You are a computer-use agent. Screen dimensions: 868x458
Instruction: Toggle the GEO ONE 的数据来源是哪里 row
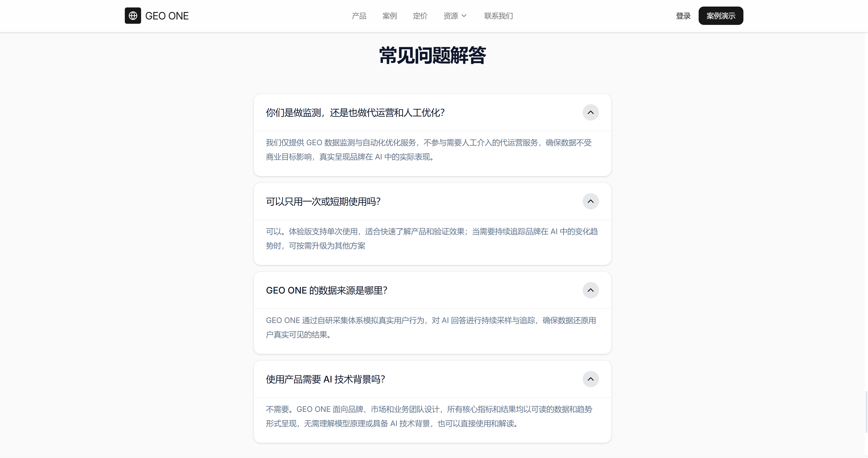(x=326, y=290)
